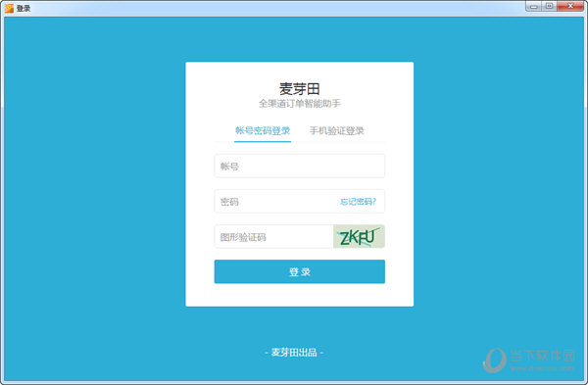Image resolution: width=588 pixels, height=385 pixels.
Task: Click the 全渠道订单智能助手 subtitle
Action: pos(299,104)
